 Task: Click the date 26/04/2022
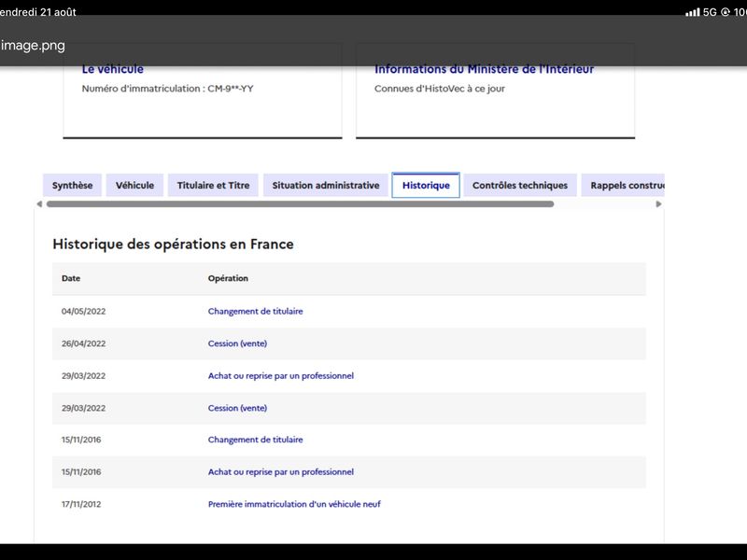click(83, 343)
